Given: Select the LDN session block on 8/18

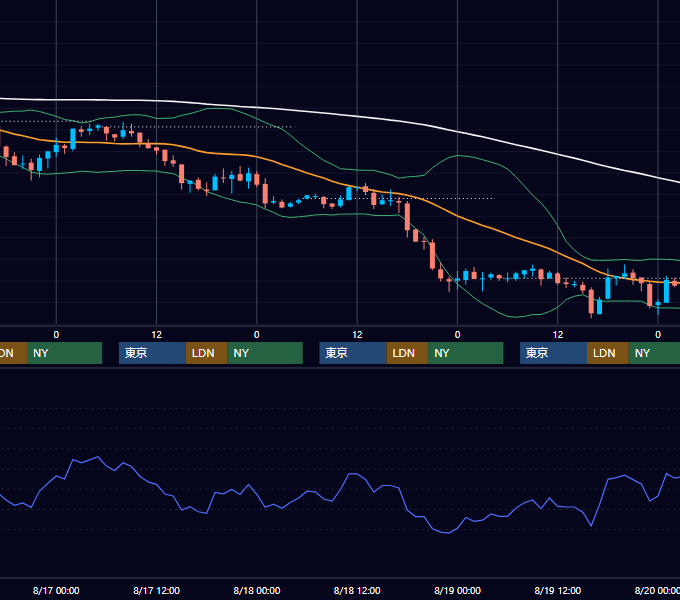Looking at the screenshot, I should [x=407, y=353].
